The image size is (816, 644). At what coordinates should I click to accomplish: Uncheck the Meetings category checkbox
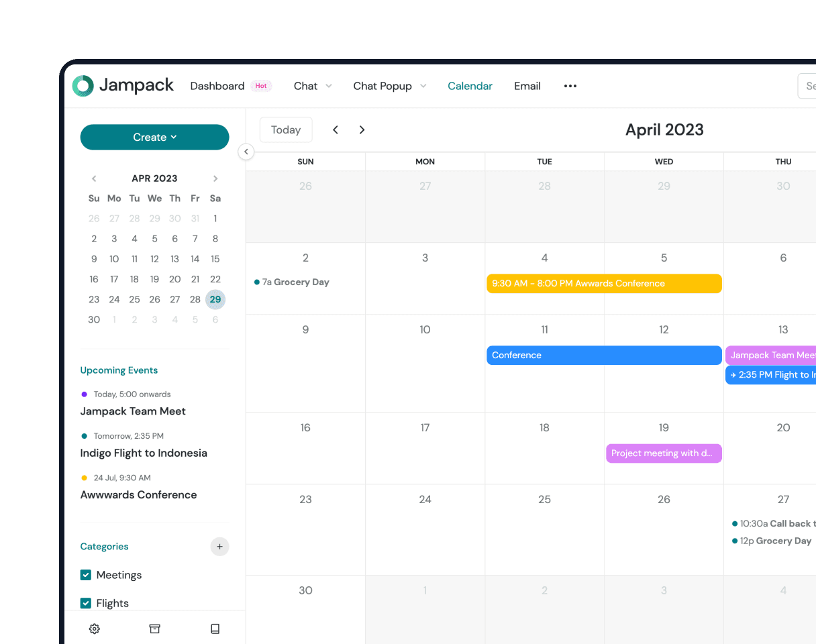coord(86,575)
